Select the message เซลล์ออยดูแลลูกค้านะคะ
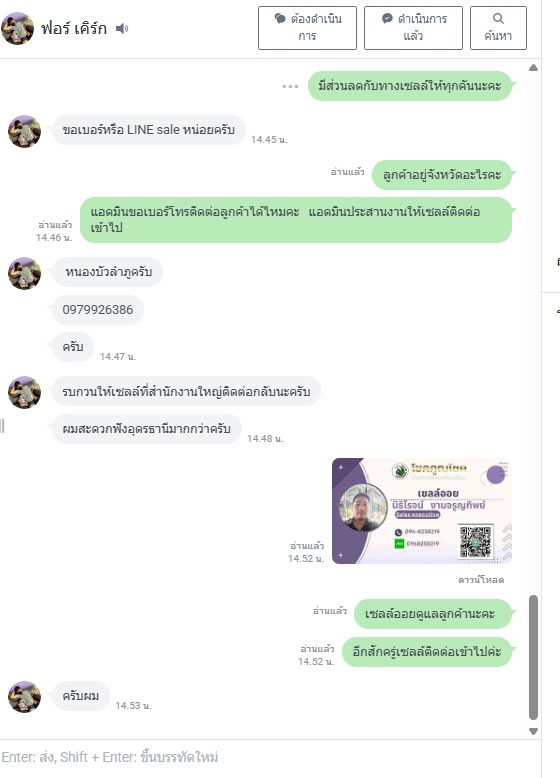The height and width of the screenshot is (778, 560). coord(430,614)
